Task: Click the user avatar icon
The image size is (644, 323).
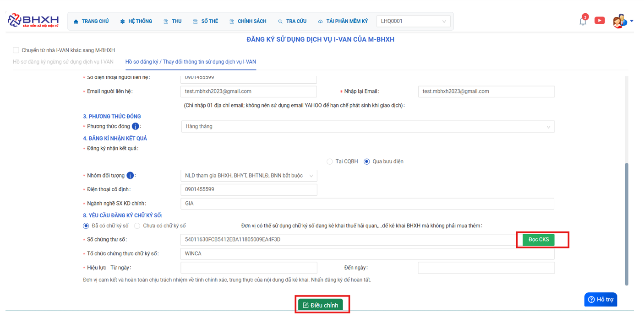Action: [619, 21]
